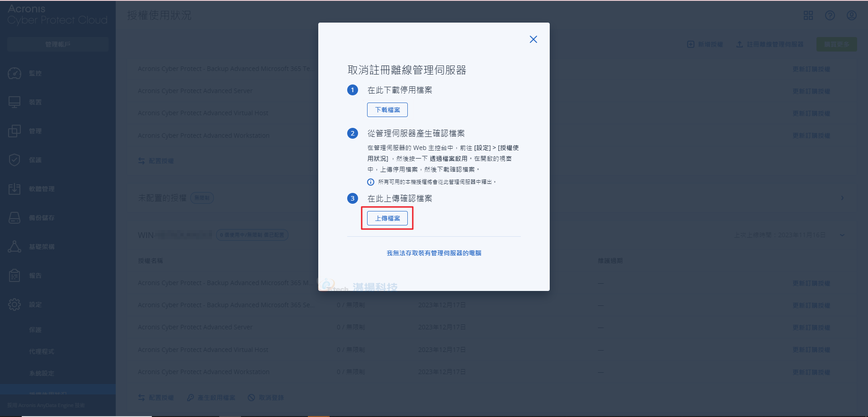Viewport: 868px width, 417px height.
Task: Click 新增授權 plus icon in the toolbar
Action: pos(691,44)
